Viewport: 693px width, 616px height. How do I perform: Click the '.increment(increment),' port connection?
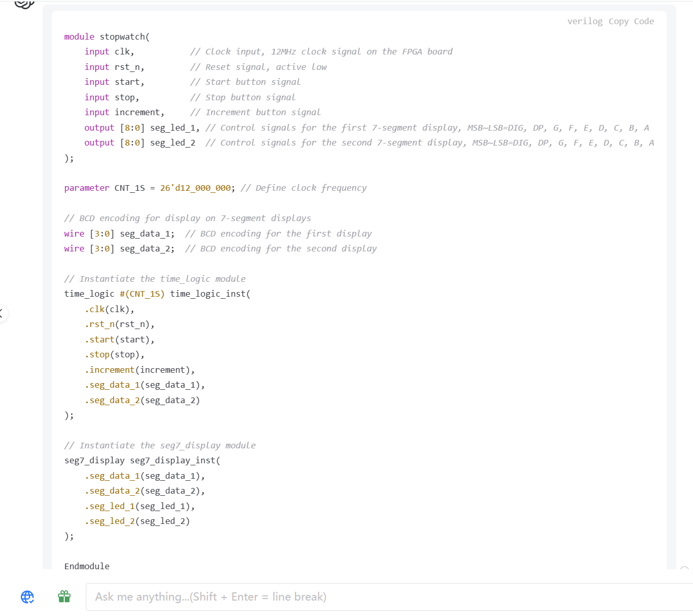[x=140, y=370]
